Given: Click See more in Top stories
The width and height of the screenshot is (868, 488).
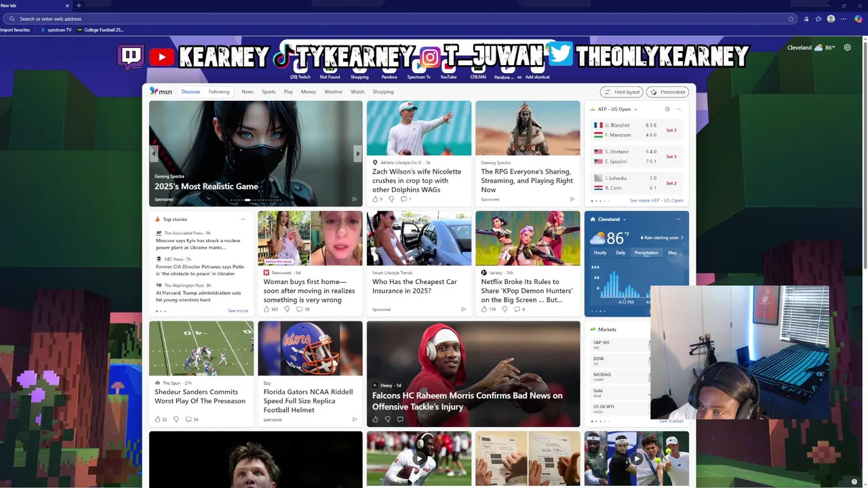Looking at the screenshot, I should (237, 311).
